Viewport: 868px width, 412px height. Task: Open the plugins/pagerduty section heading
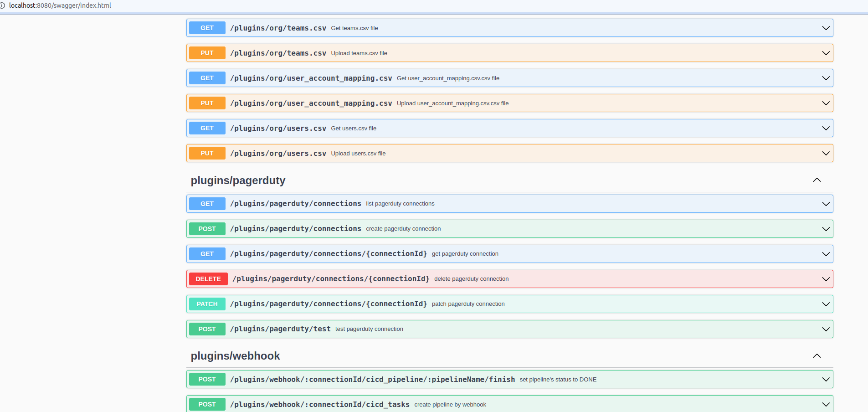(238, 180)
